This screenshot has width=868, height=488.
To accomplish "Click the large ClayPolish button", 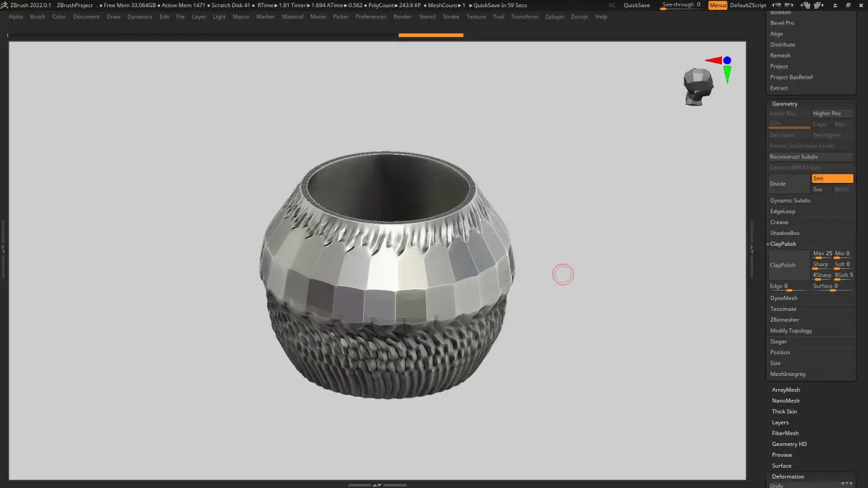I will (x=789, y=265).
